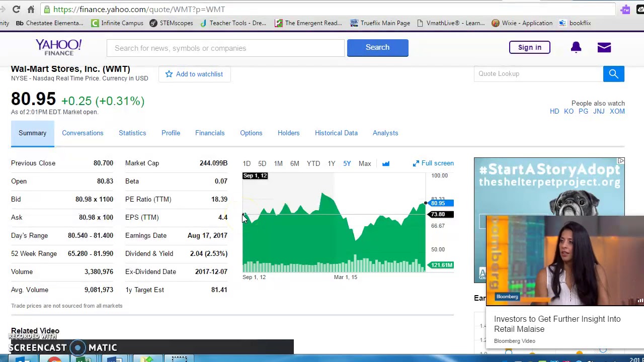The image size is (644, 362).
Task: Switch to the Holders tab
Action: pyautogui.click(x=288, y=133)
